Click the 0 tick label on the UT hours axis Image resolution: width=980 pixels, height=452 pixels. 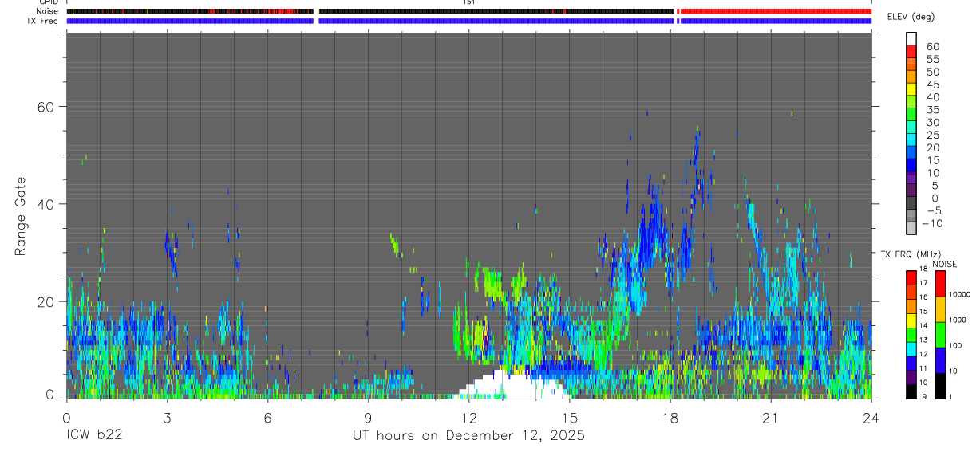(66, 417)
